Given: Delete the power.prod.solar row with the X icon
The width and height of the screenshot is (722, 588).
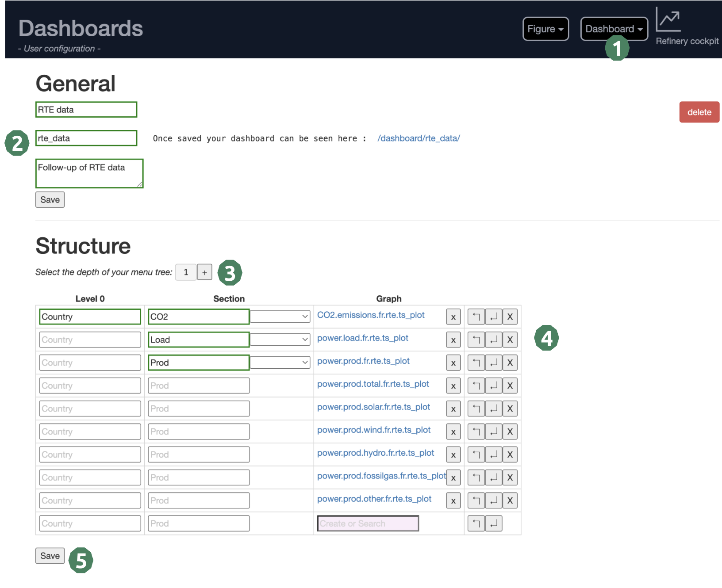Looking at the screenshot, I should coord(510,409).
